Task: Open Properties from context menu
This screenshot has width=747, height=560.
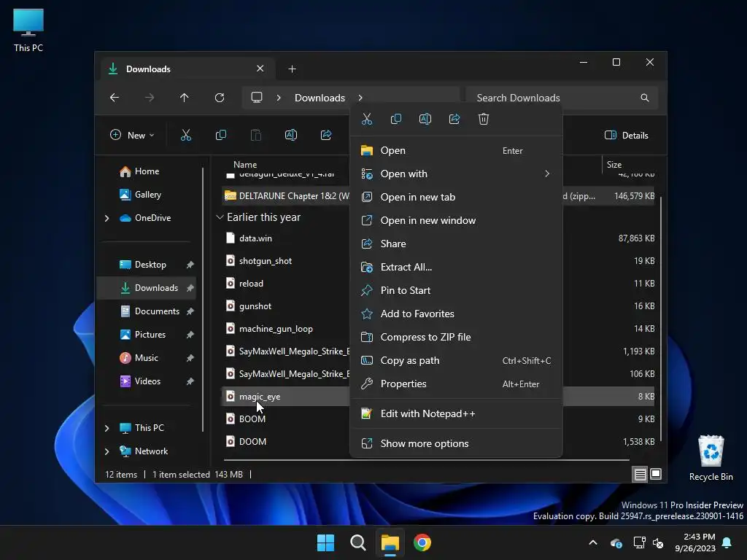Action: [x=456, y=384]
